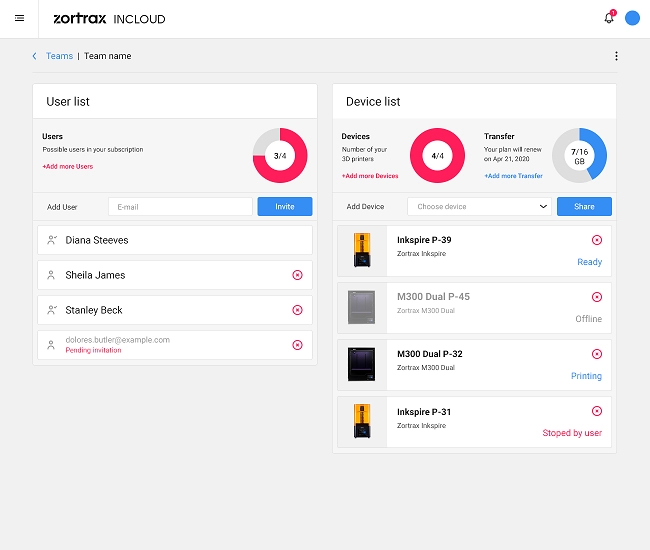Screen dimensions: 650x550
Task: Click the Share button
Action: (x=584, y=207)
